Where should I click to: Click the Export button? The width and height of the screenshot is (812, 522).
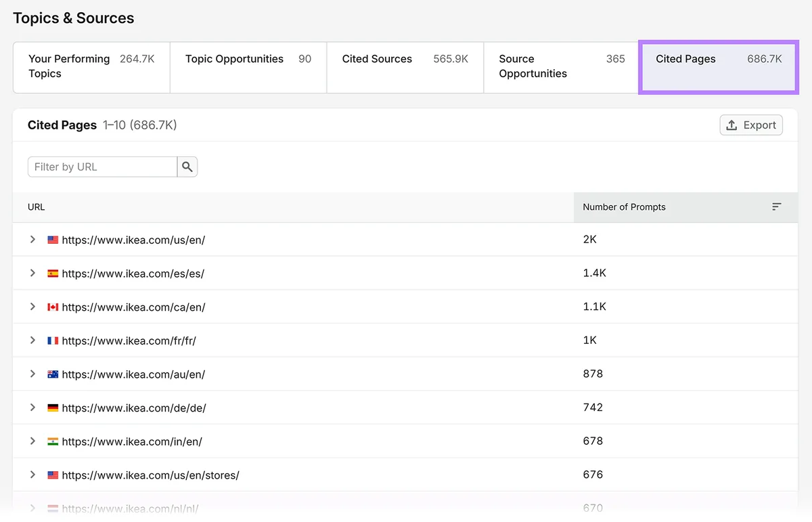pyautogui.click(x=751, y=125)
